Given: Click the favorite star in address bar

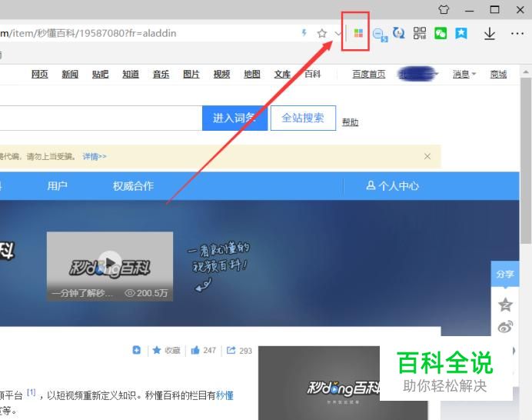Looking at the screenshot, I should pyautogui.click(x=322, y=33).
